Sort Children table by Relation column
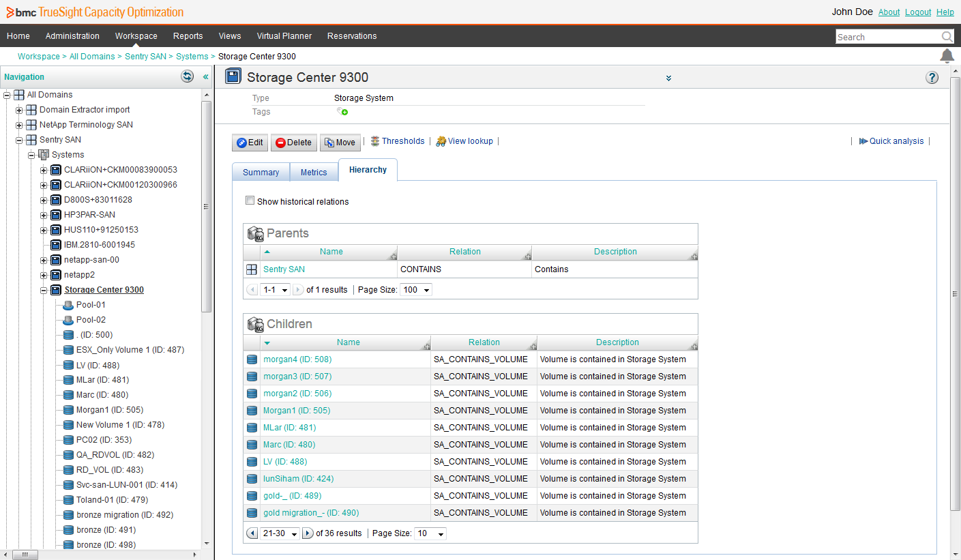The image size is (961, 560). 484,342
